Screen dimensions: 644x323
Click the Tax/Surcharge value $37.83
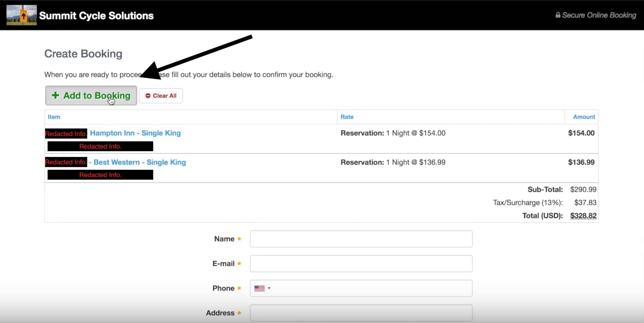(585, 203)
